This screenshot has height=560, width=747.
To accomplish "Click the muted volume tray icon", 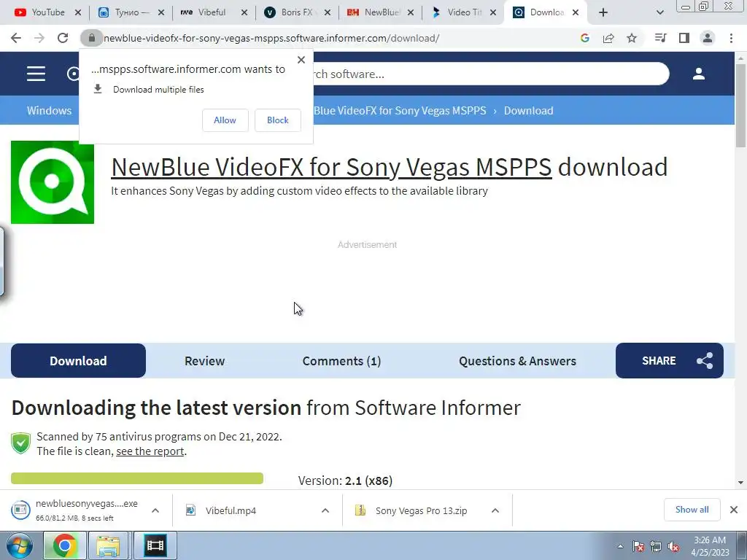I will 673,547.
